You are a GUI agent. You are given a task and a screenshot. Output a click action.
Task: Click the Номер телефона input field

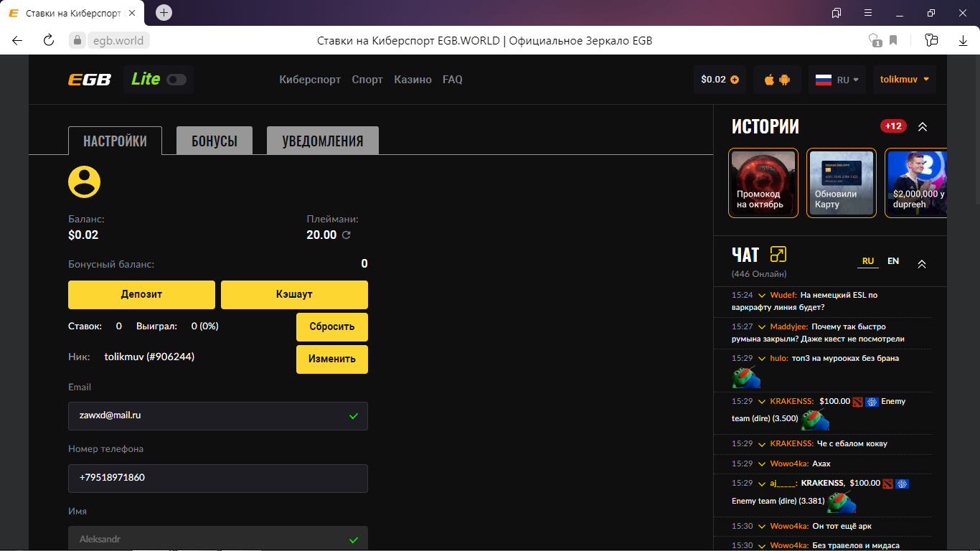[218, 478]
